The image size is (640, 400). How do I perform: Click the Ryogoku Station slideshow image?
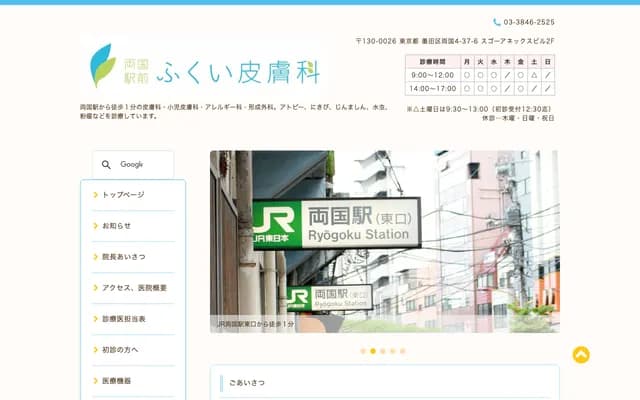pyautogui.click(x=384, y=241)
